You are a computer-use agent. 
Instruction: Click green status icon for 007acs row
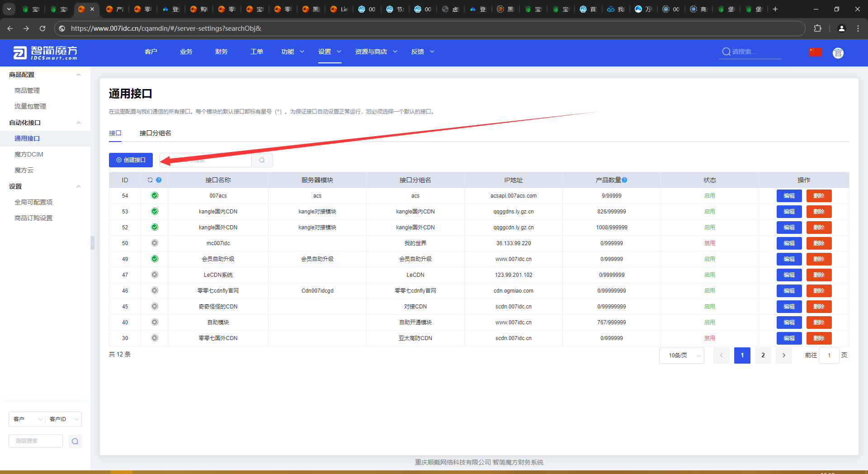(x=155, y=195)
